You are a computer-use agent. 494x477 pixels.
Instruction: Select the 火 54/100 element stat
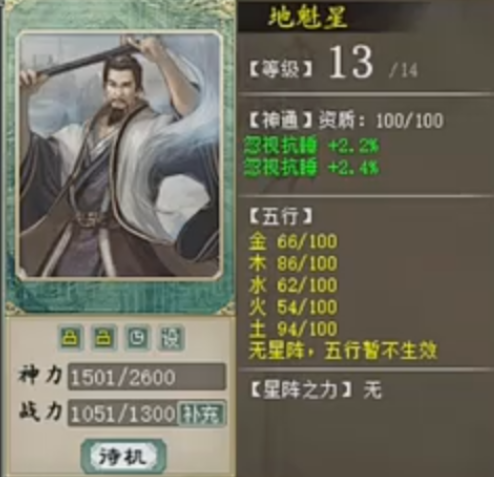point(293,307)
